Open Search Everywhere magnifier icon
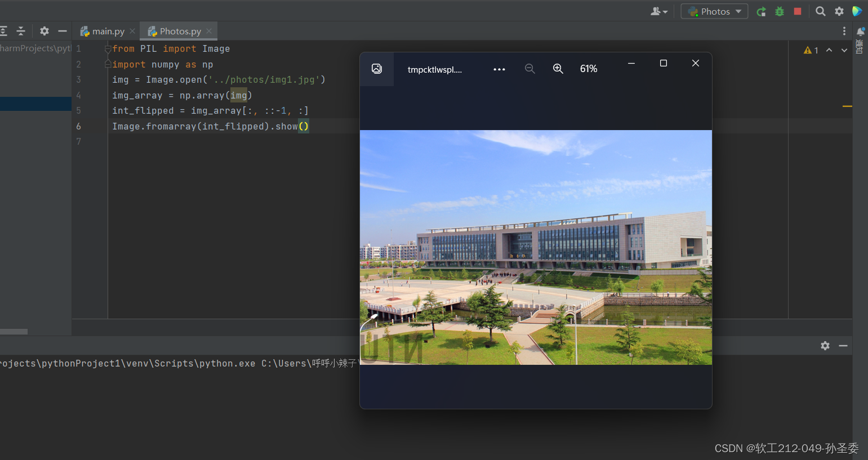The height and width of the screenshot is (460, 868). 820,11
